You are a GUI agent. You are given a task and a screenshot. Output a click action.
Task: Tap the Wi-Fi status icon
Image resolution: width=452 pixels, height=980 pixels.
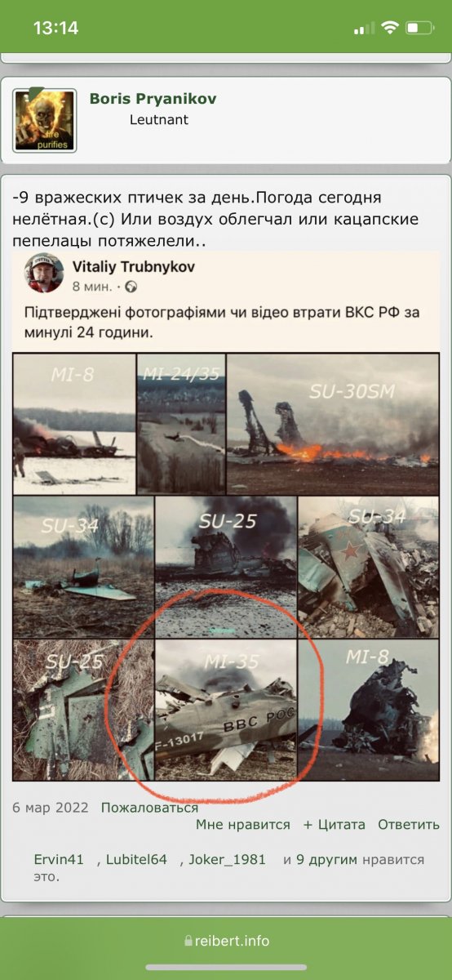point(389,28)
